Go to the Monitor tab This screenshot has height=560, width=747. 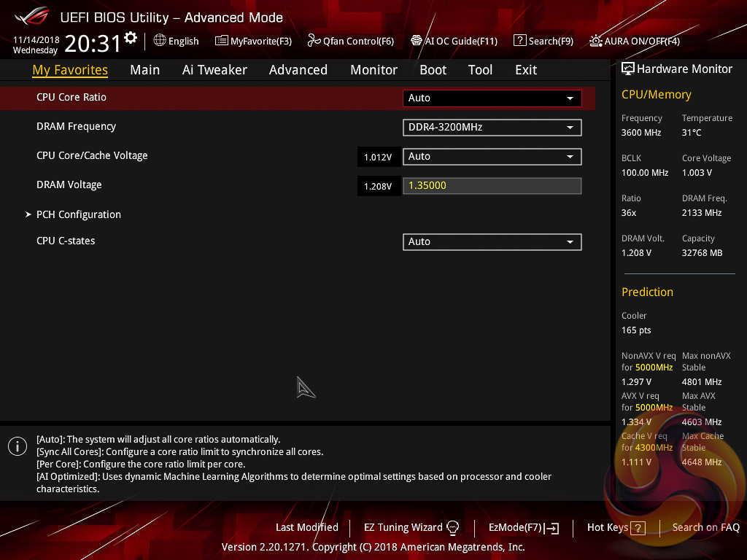click(x=373, y=70)
